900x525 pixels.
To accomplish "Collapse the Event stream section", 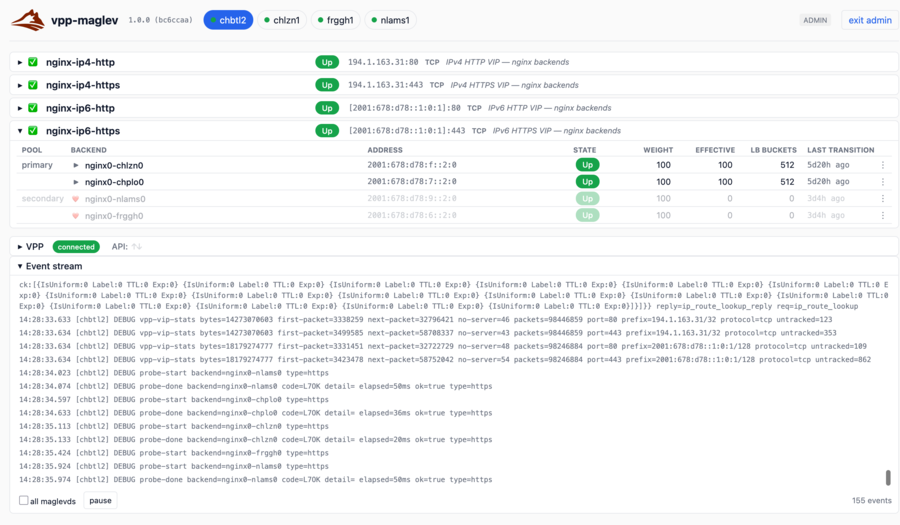I will [x=20, y=266].
